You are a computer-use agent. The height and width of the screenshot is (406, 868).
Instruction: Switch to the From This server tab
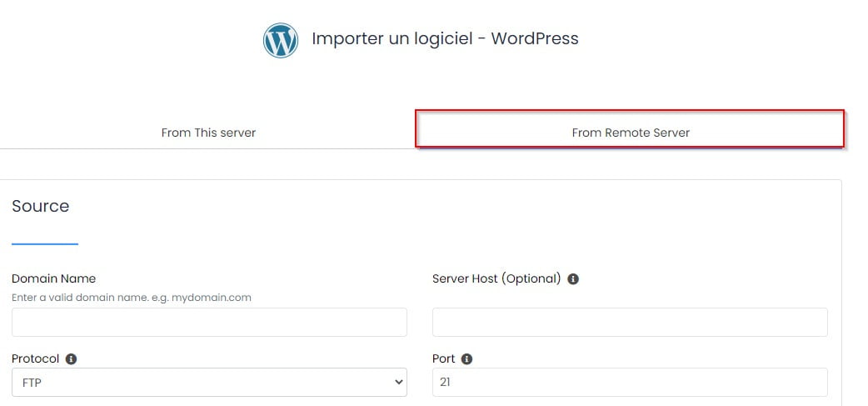(x=208, y=133)
